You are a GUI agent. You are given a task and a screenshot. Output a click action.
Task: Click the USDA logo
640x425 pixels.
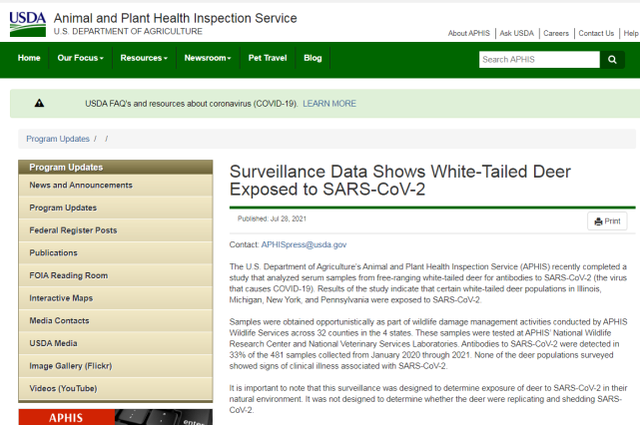coord(27,24)
